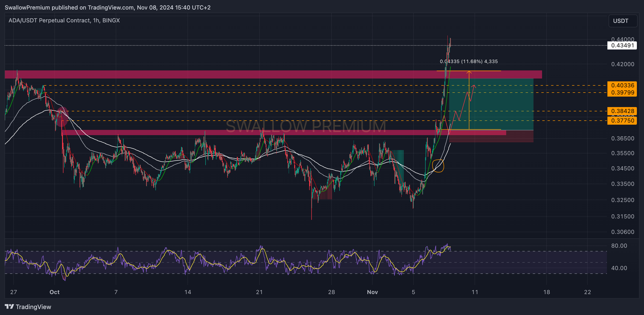Screen dimensions: 644x315
Task: Click the 27 date on time axis
Action: pos(14,292)
